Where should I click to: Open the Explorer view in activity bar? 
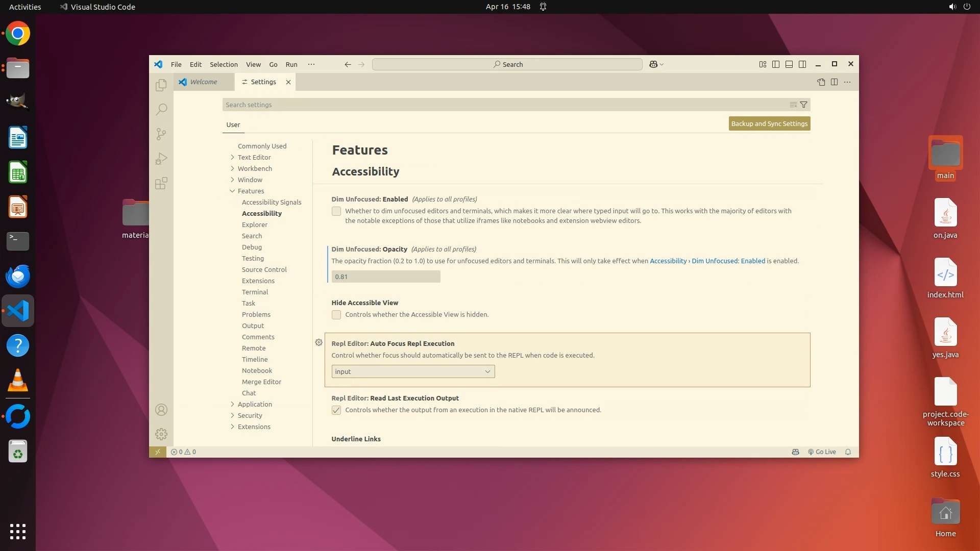coord(161,85)
